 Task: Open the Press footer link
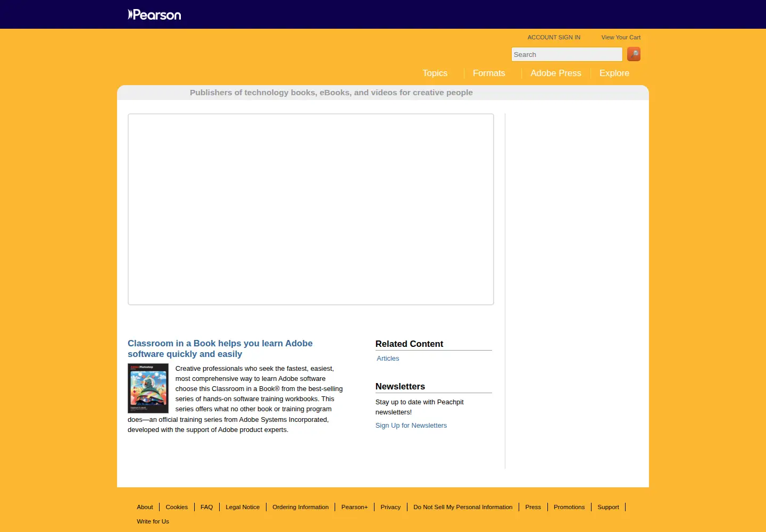[533, 507]
